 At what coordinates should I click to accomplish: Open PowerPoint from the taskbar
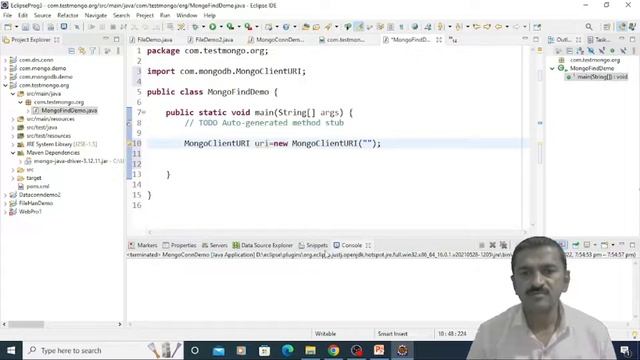(379, 350)
